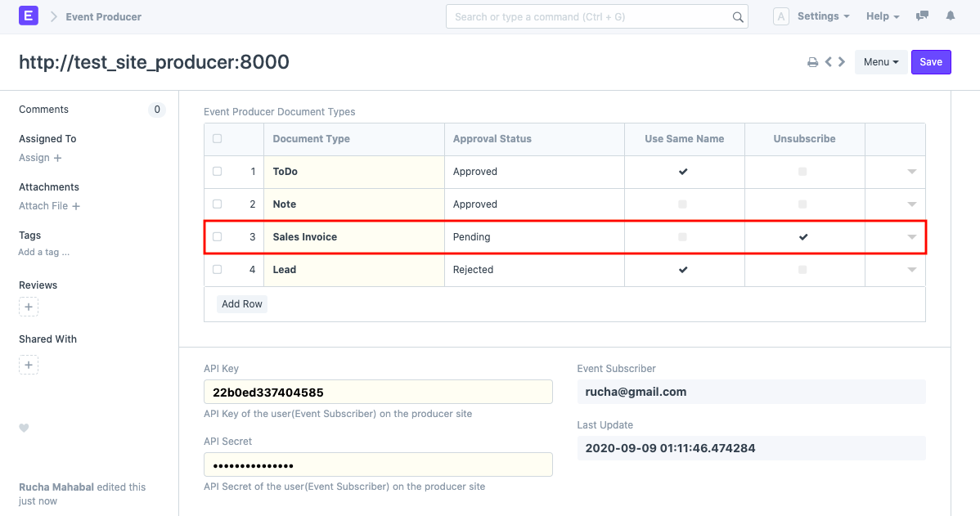
Task: Open the Menu dropdown button
Action: (881, 62)
